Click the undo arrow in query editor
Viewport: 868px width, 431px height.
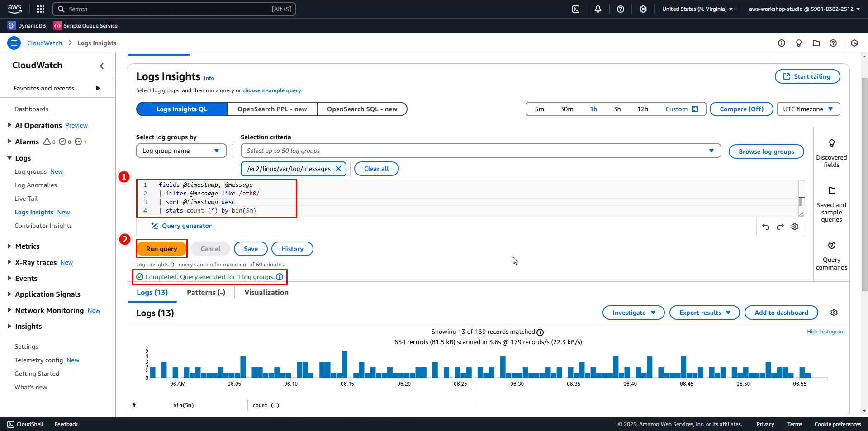tap(766, 227)
